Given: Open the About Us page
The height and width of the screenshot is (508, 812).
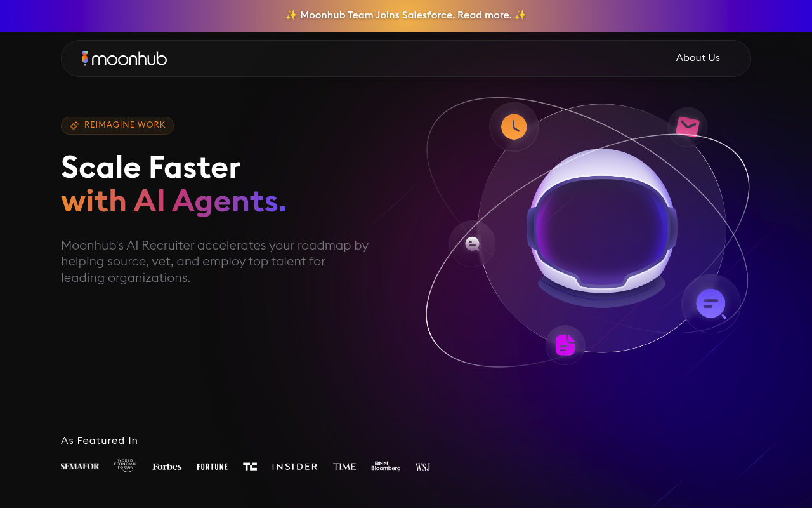Looking at the screenshot, I should point(698,58).
